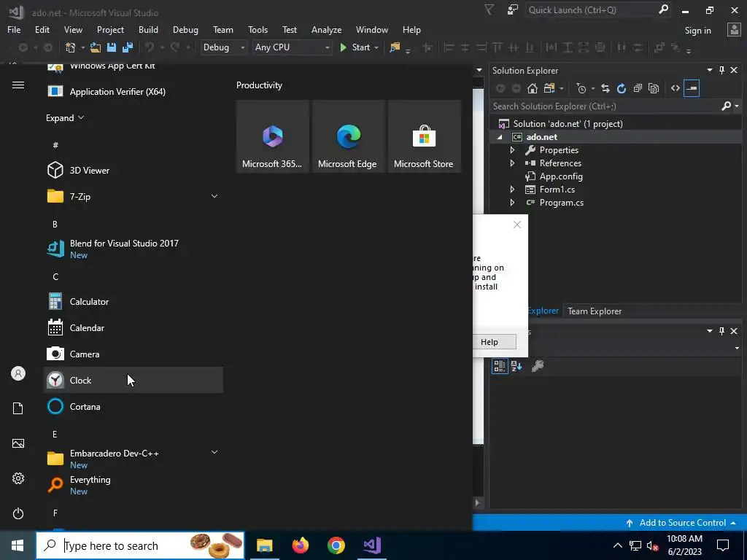Click the feedback icon near Quick Launch
The width and height of the screenshot is (747, 560).
click(513, 9)
